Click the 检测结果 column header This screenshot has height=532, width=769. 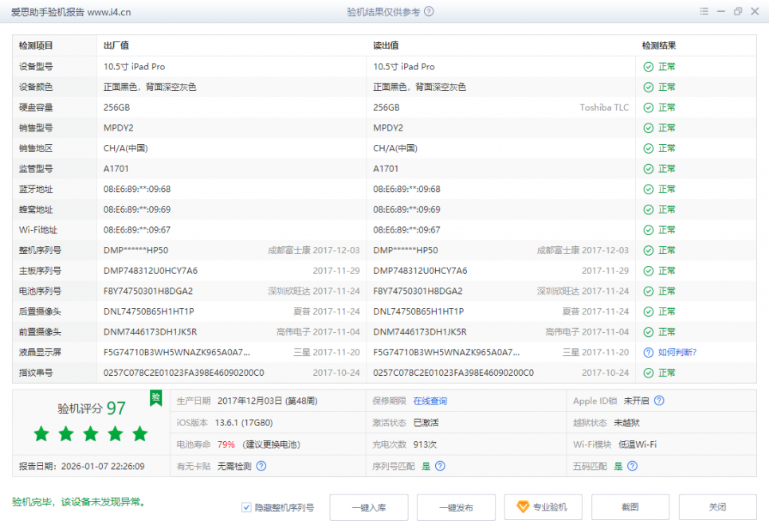pos(659,46)
